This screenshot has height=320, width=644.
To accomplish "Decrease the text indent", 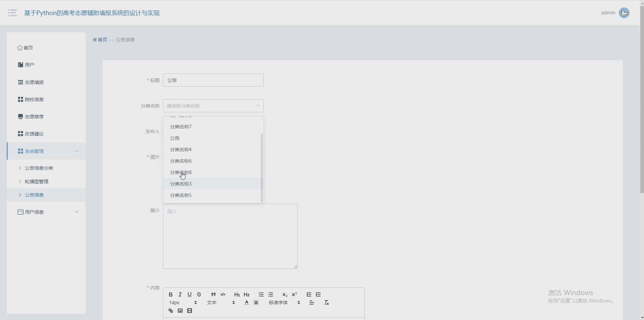I will [x=309, y=294].
